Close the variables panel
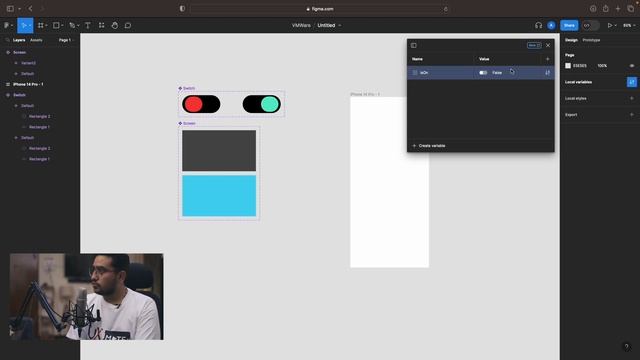The image size is (640, 360). (548, 45)
